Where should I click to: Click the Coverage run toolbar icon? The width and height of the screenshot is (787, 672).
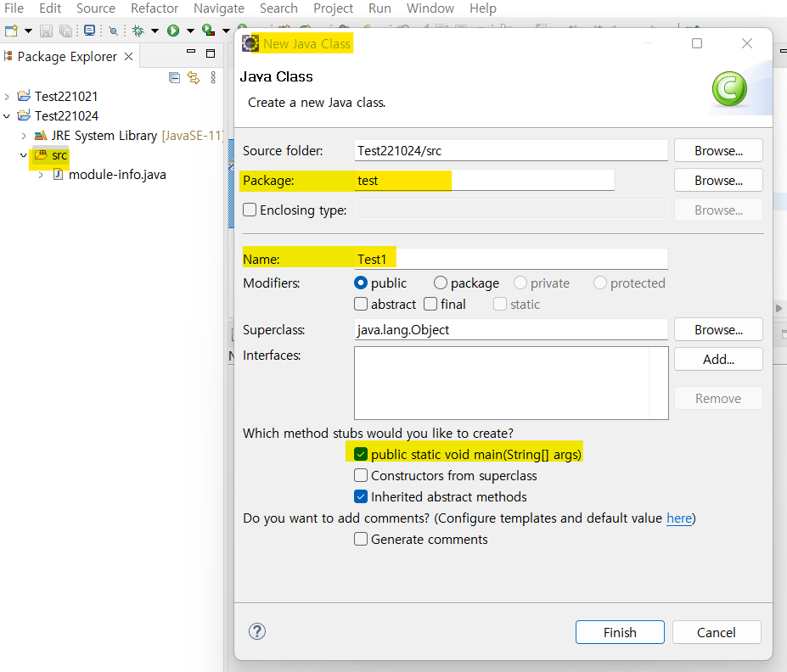tap(208, 31)
